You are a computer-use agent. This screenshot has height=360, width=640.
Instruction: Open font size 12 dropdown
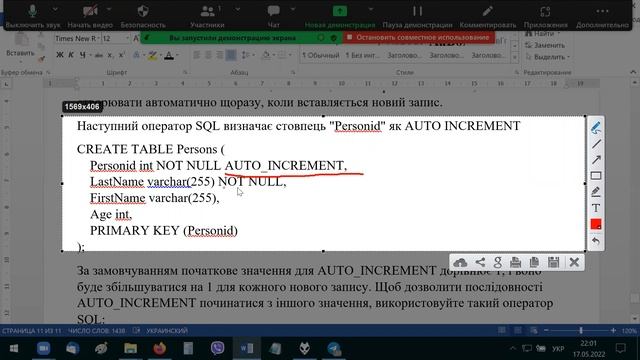pos(127,38)
